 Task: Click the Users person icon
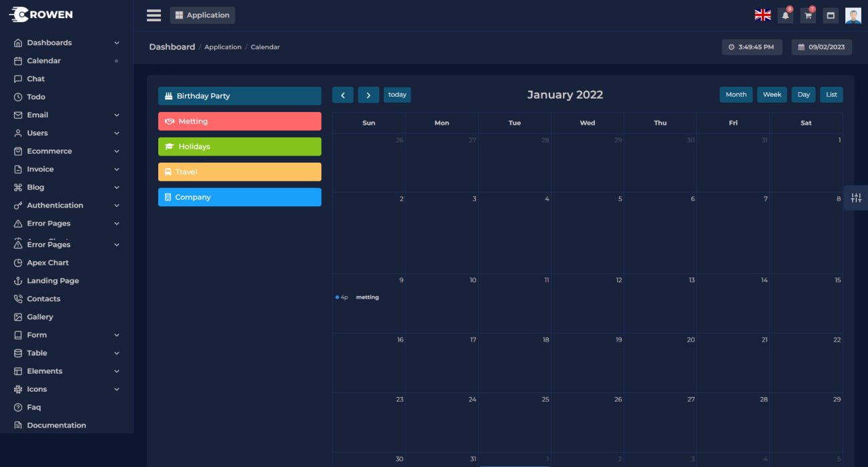[18, 133]
